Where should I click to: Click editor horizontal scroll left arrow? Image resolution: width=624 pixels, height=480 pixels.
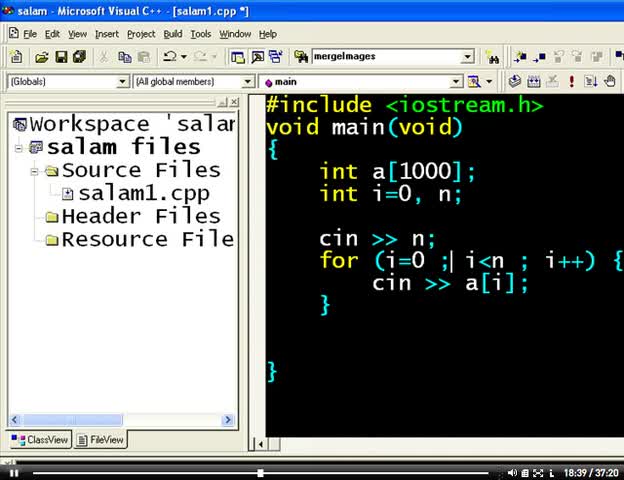tap(261, 444)
